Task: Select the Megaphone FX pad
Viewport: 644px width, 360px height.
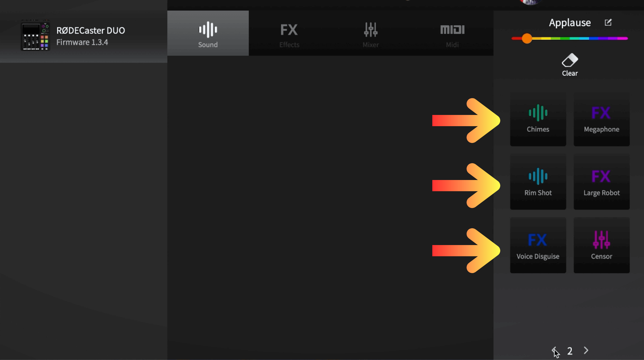Action: pos(601,119)
